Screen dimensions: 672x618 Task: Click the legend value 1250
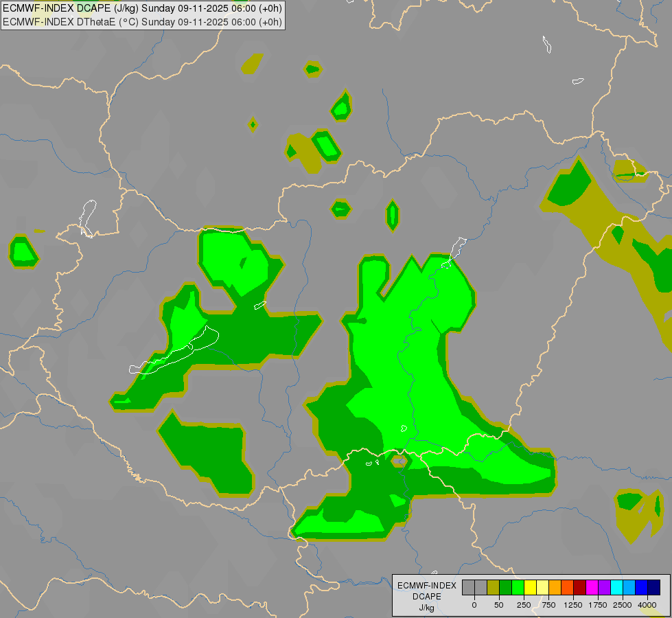573,605
